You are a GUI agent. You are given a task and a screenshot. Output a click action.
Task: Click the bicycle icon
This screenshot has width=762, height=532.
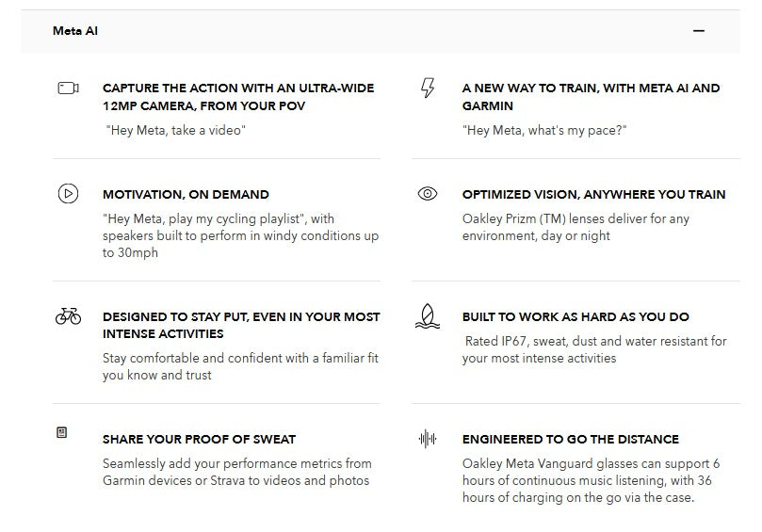tap(68, 316)
